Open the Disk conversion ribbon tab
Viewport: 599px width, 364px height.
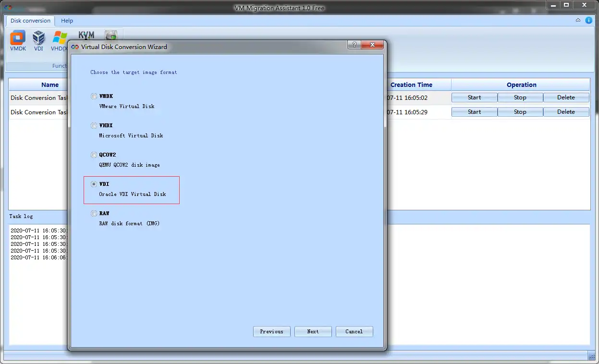click(30, 21)
